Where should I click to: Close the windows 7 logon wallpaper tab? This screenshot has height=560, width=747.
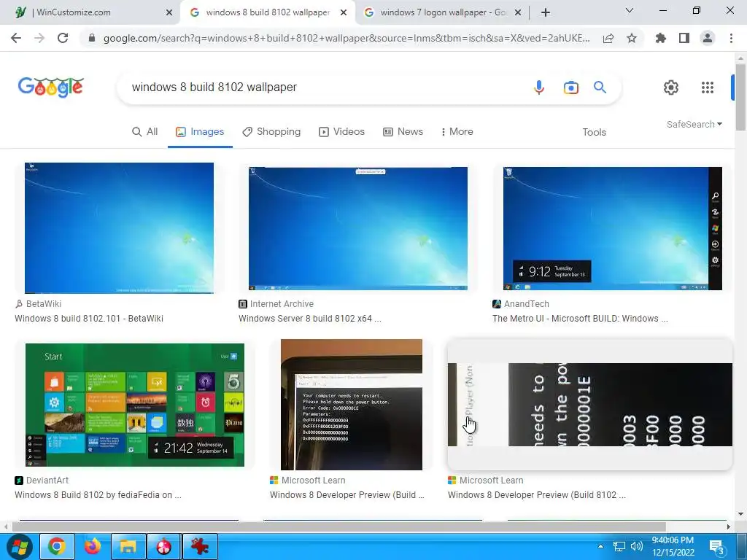coord(519,12)
